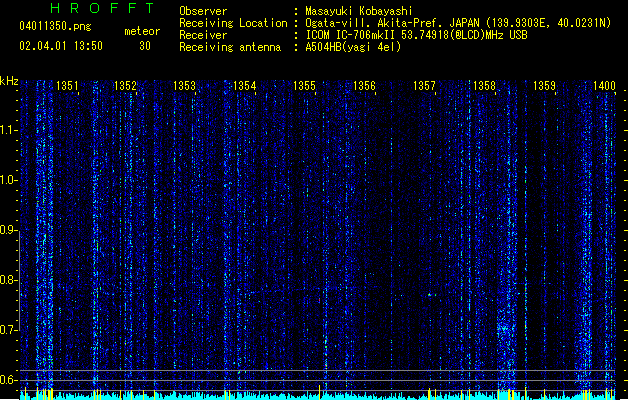Viewport: 629px width, 400px height.
Task: Click the 0.9 kHz axis label
Action: tap(8, 230)
